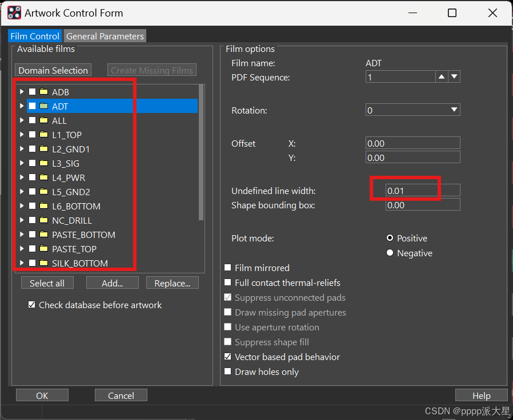This screenshot has width=513, height=420.
Task: Expand the L3_SIG film node
Action: click(x=22, y=163)
